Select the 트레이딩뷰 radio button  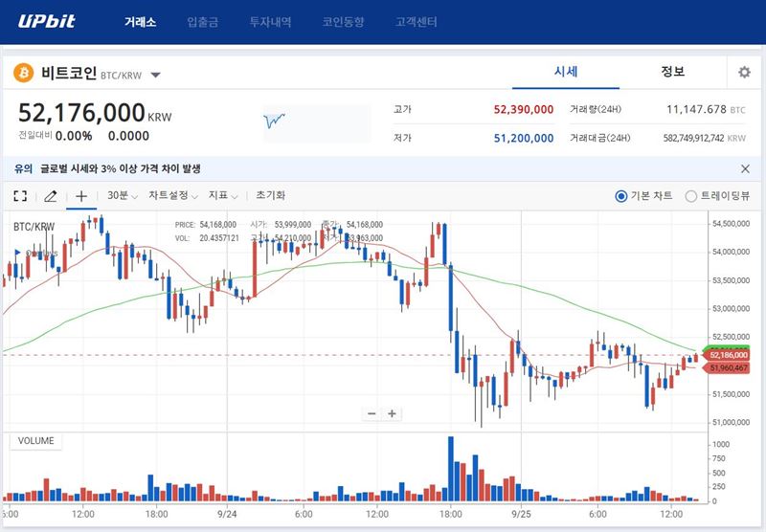pyautogui.click(x=690, y=196)
